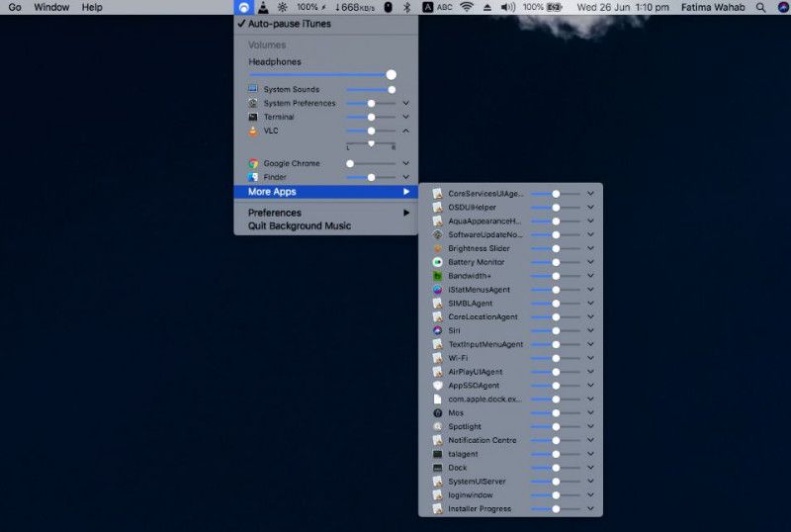The height and width of the screenshot is (532, 791).
Task: Click the Battery Monitor app icon
Action: 437,262
